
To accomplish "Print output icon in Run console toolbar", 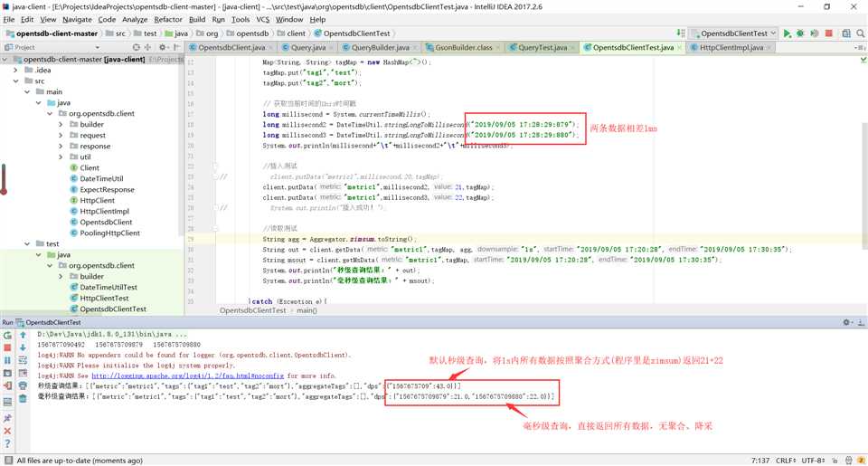I will point(23,385).
